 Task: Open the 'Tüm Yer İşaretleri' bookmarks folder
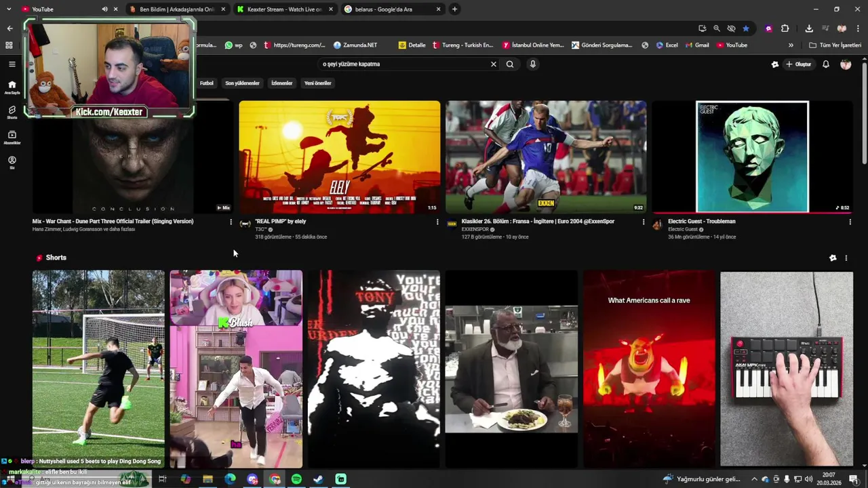[x=835, y=45]
